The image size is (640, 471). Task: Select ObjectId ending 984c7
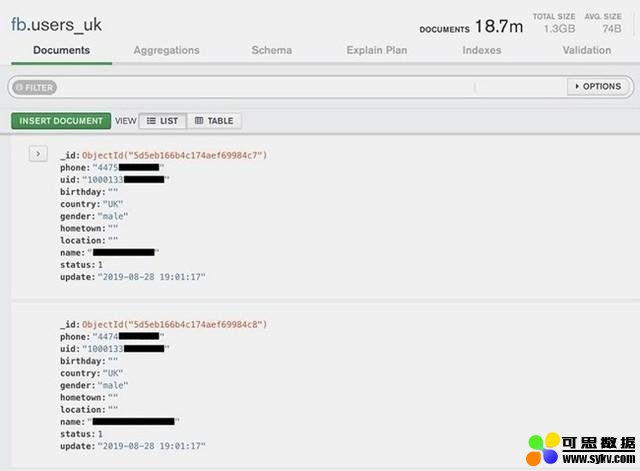tap(174, 155)
